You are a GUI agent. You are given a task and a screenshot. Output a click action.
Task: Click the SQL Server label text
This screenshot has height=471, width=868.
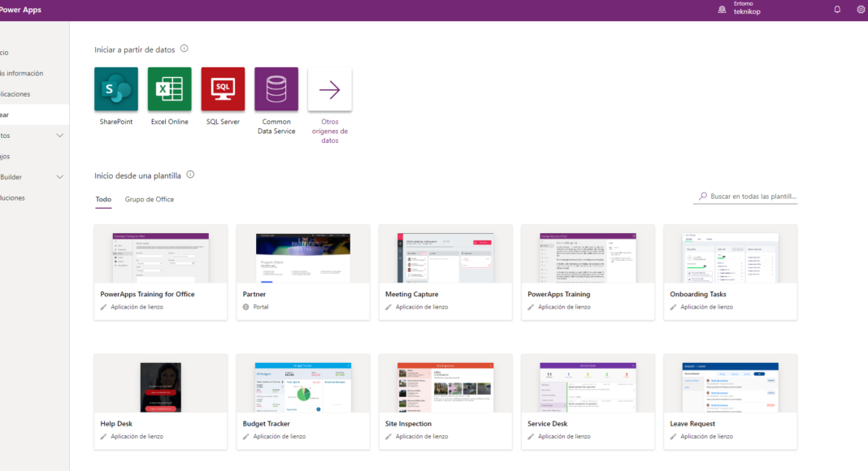click(x=223, y=122)
